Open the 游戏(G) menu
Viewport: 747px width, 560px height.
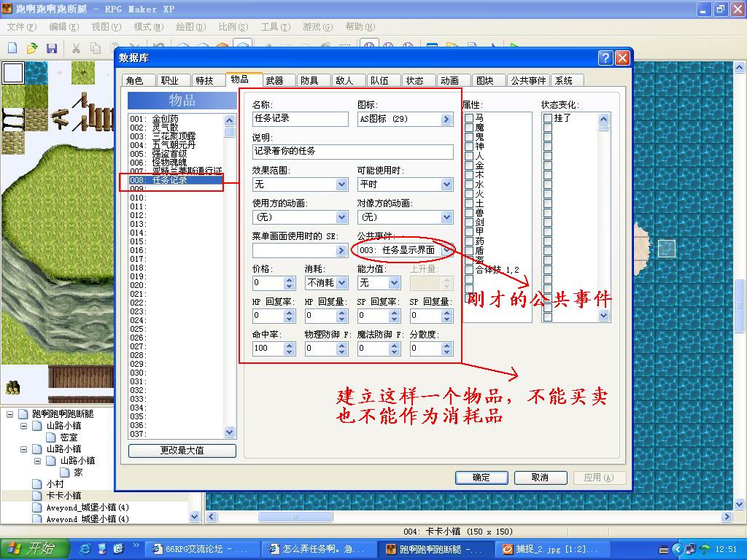click(x=318, y=27)
